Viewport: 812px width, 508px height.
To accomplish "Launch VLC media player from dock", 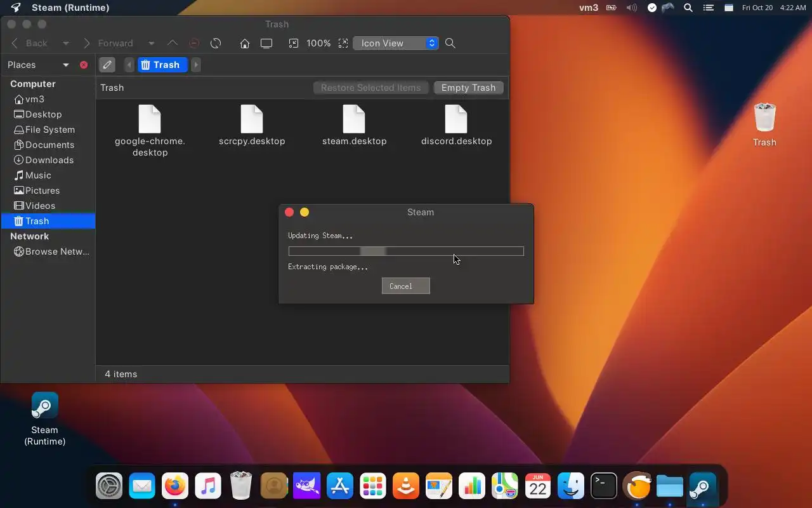I will point(406,487).
